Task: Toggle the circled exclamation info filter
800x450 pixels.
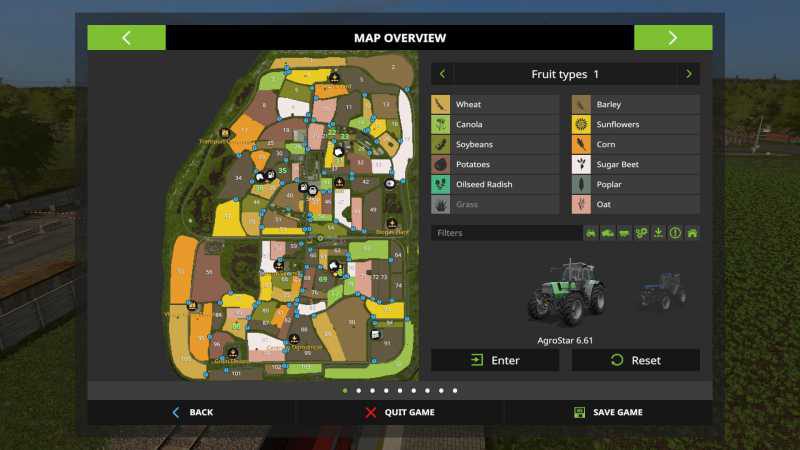Action: (675, 233)
